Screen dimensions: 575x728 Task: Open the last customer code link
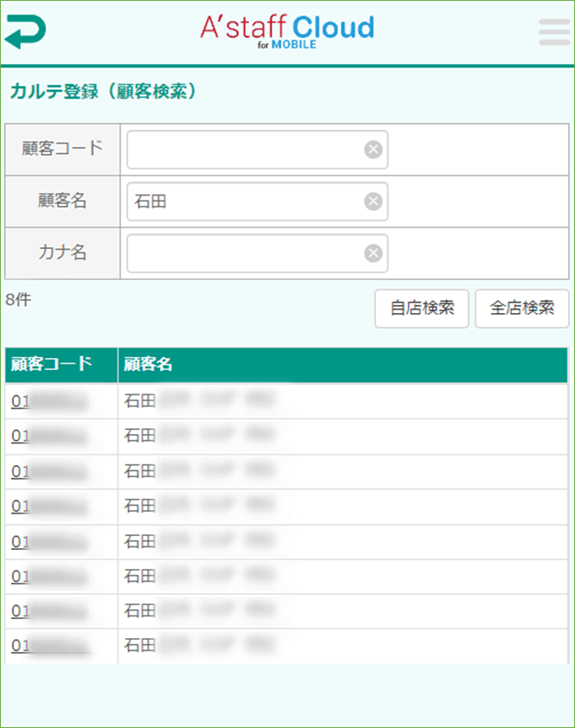coord(48,646)
